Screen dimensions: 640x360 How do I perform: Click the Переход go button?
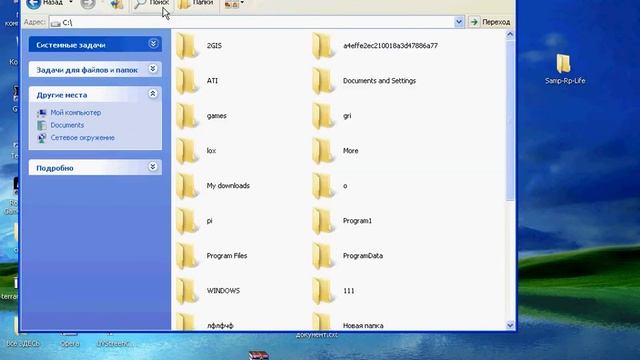490,22
